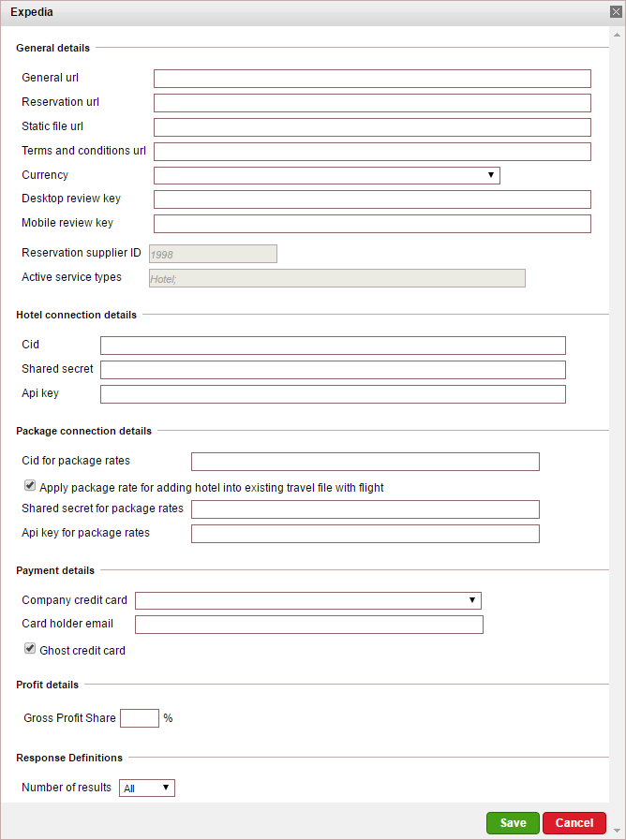626x840 pixels.
Task: Click the Terms and conditions url field
Action: click(372, 151)
